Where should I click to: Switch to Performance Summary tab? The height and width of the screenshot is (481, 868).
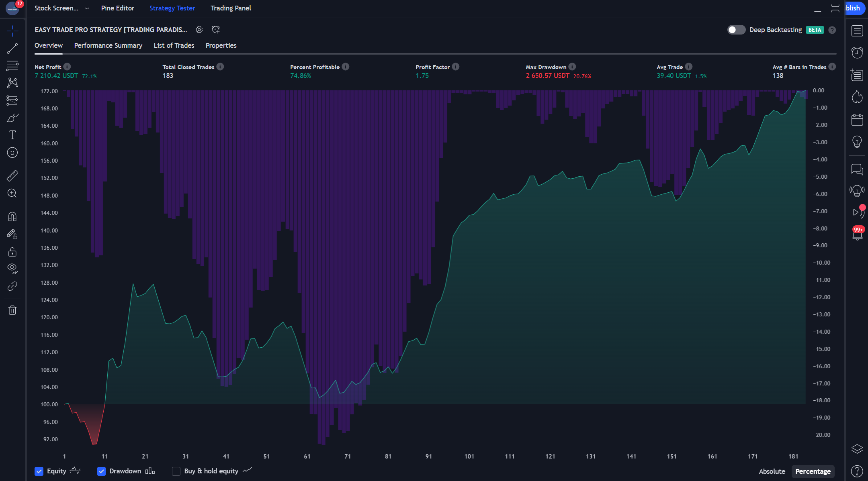108,45
